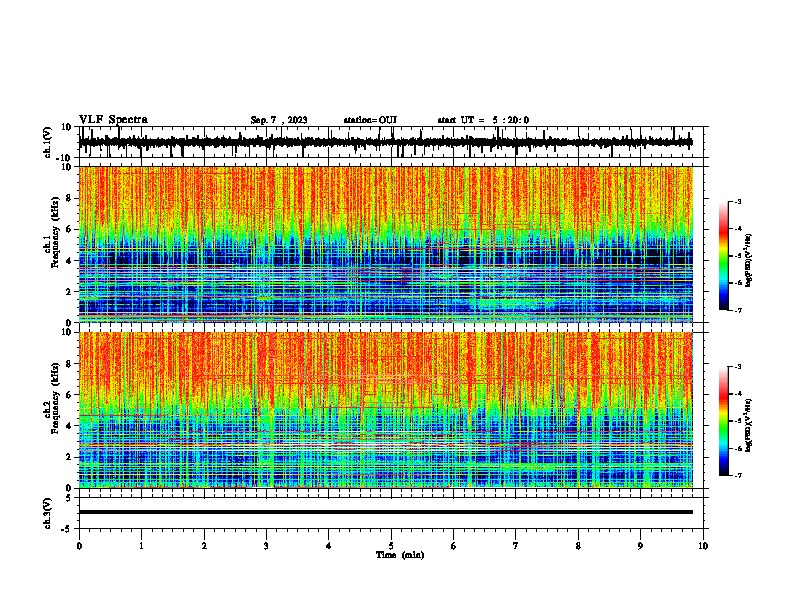Click the log(PSD) label beside ch.1 colorbar

click(x=748, y=261)
